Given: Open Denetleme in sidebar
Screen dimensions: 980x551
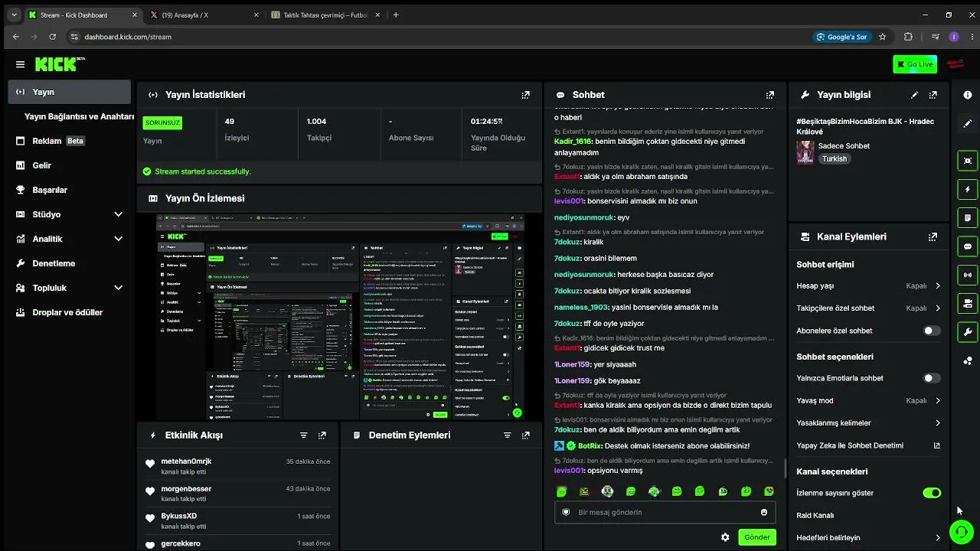Looking at the screenshot, I should click(x=70, y=263).
